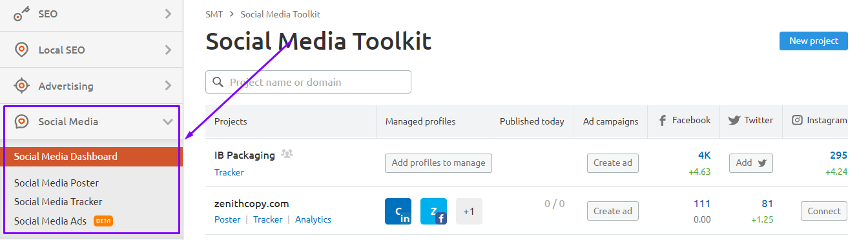Open Social Media Ads menu item
Viewport: 868px width, 240px height.
(x=50, y=221)
